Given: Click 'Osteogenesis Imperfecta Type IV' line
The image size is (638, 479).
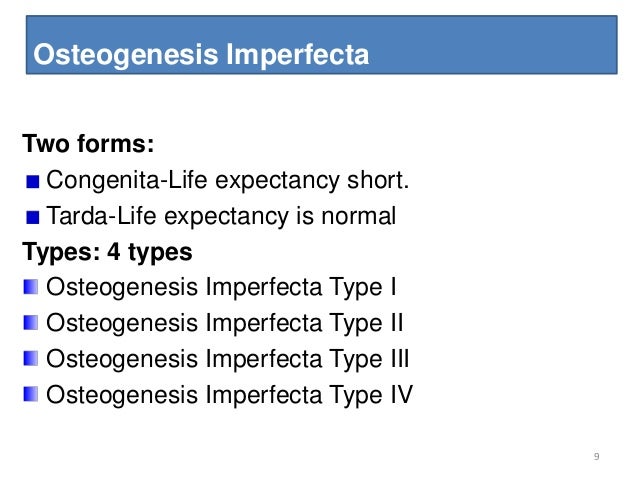Looking at the screenshot, I should [x=229, y=394].
